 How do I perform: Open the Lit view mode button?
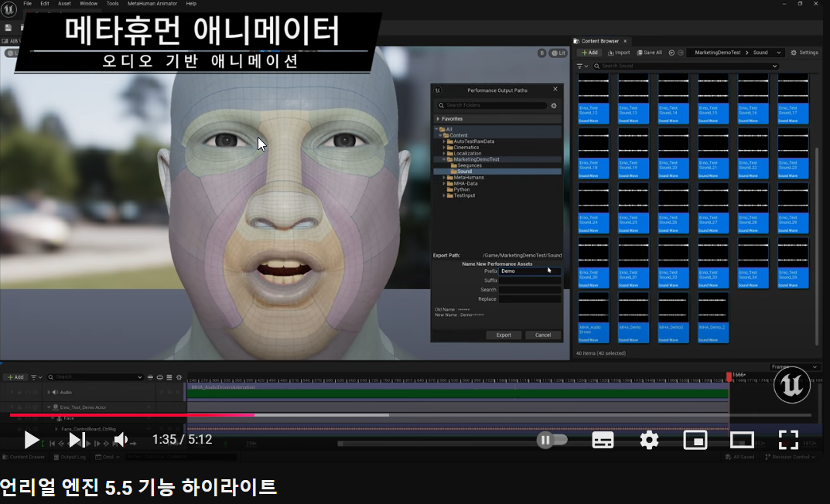point(558,53)
